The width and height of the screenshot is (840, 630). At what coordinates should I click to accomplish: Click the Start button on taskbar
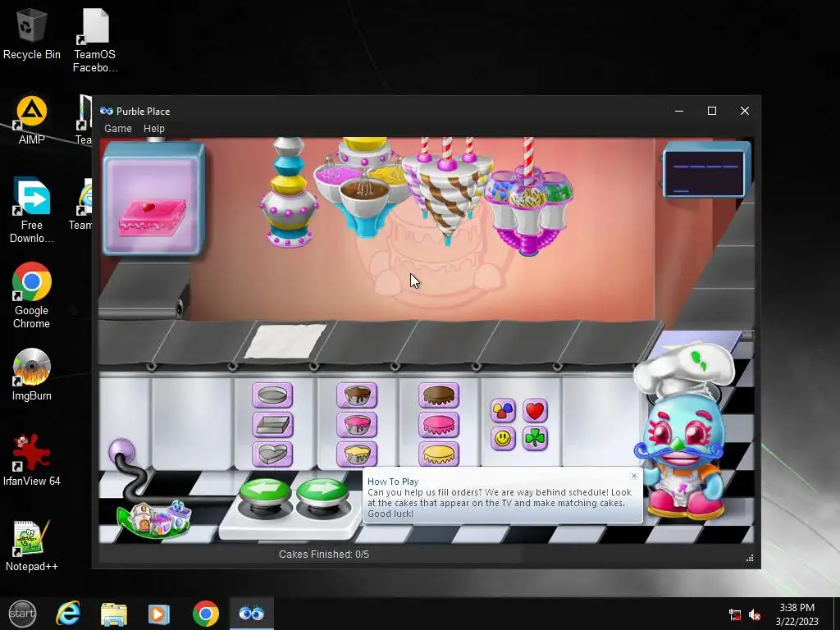coord(22,614)
